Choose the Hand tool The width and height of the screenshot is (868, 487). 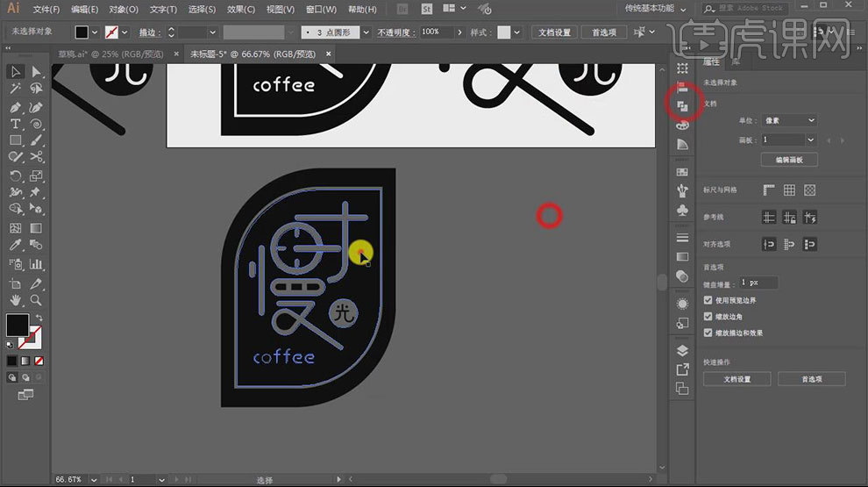tap(16, 300)
